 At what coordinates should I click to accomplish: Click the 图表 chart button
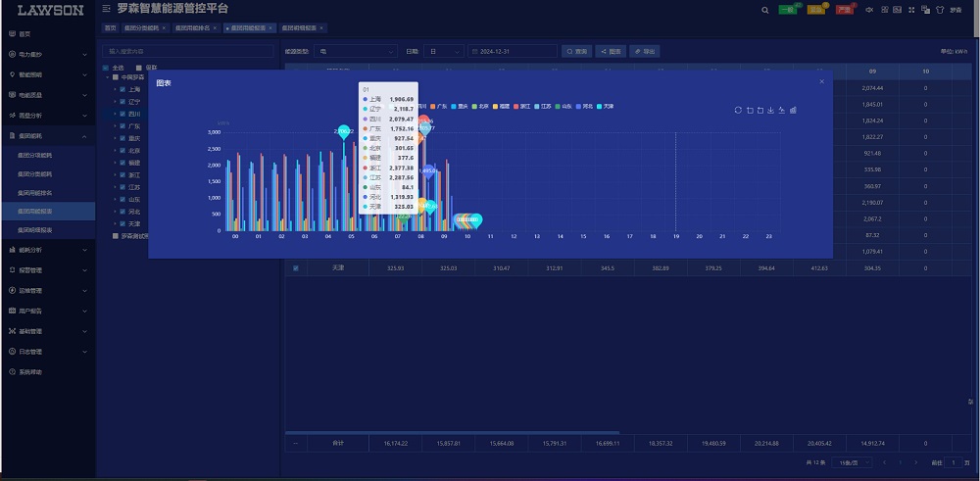611,51
